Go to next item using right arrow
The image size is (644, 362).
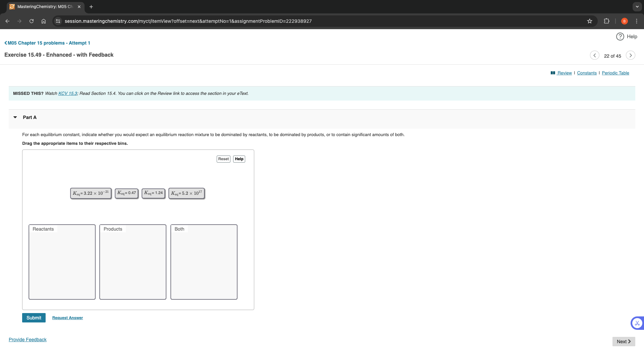pyautogui.click(x=630, y=55)
